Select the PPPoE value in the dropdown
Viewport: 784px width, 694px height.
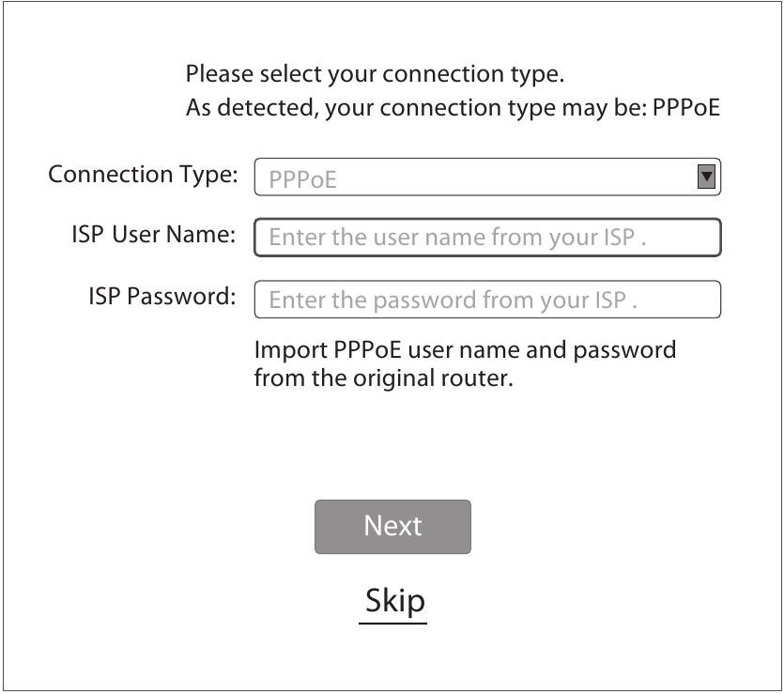[x=302, y=178]
